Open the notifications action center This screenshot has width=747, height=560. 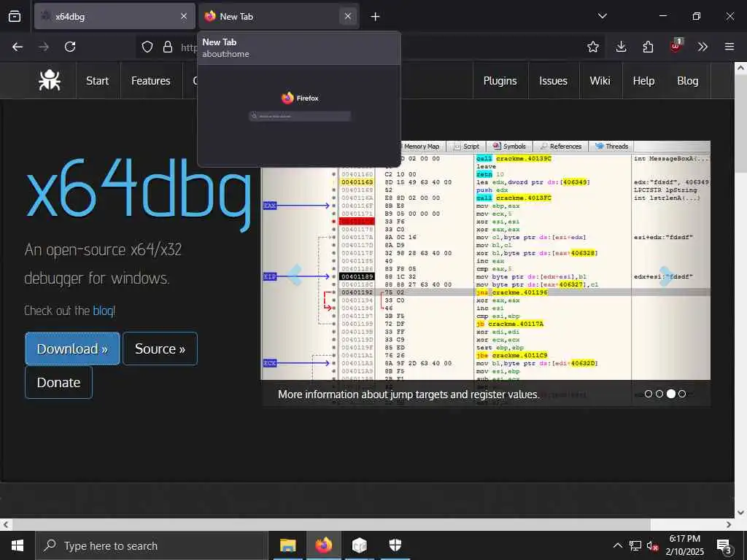[x=724, y=546]
